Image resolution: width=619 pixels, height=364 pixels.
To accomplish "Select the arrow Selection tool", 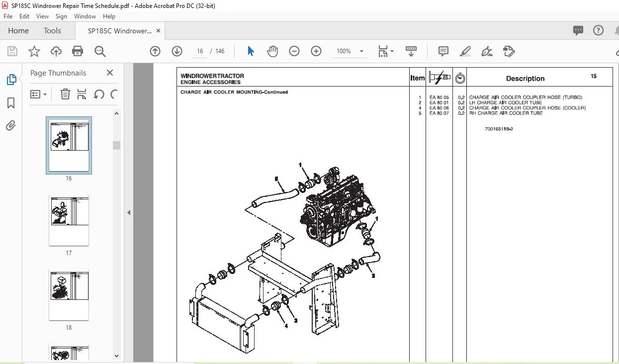I will tap(251, 51).
